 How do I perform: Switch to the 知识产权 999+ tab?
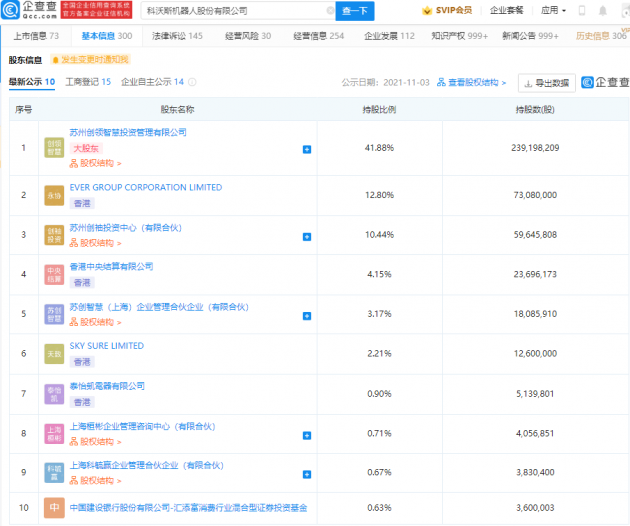pyautogui.click(x=460, y=36)
